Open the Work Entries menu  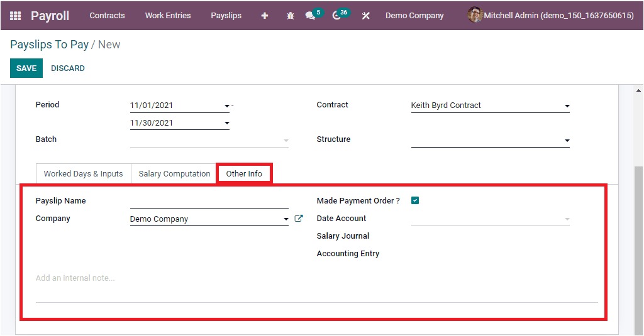pos(167,16)
